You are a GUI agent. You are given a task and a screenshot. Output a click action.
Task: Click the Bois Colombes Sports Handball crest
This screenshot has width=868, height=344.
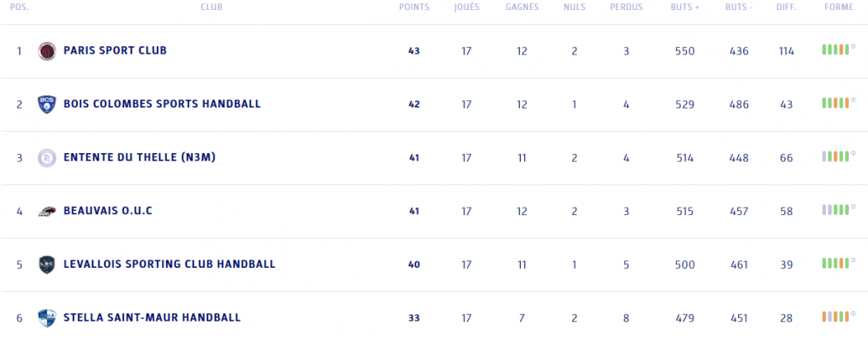coord(47,104)
